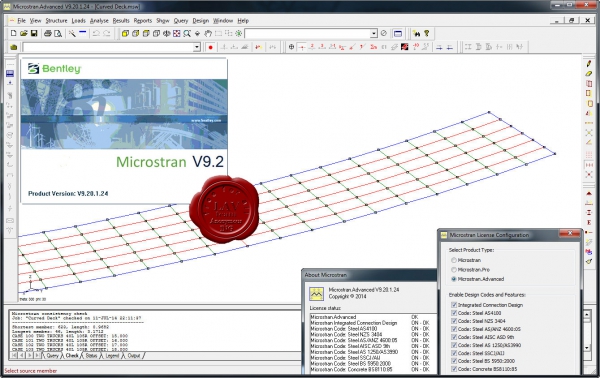600x378 pixels.
Task: Click the Microstran logo icon in About dialog
Action: [316, 294]
